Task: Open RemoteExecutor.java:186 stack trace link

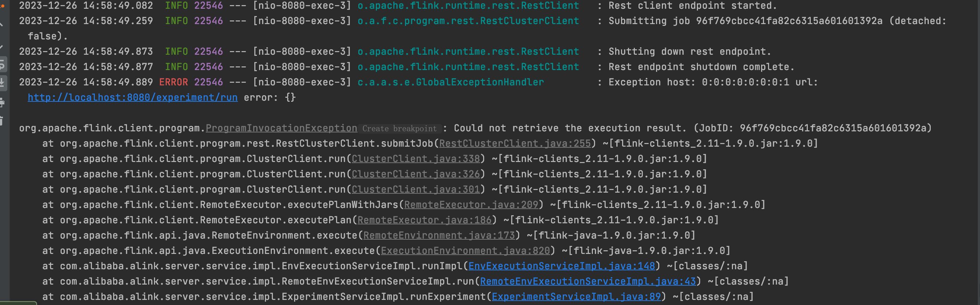Action: click(424, 220)
